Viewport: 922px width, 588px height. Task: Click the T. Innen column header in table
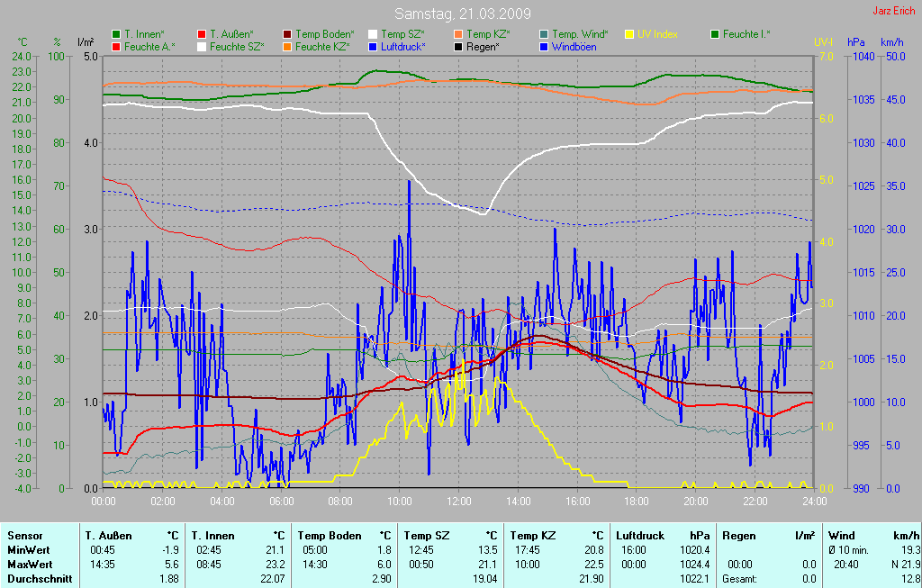point(212,536)
